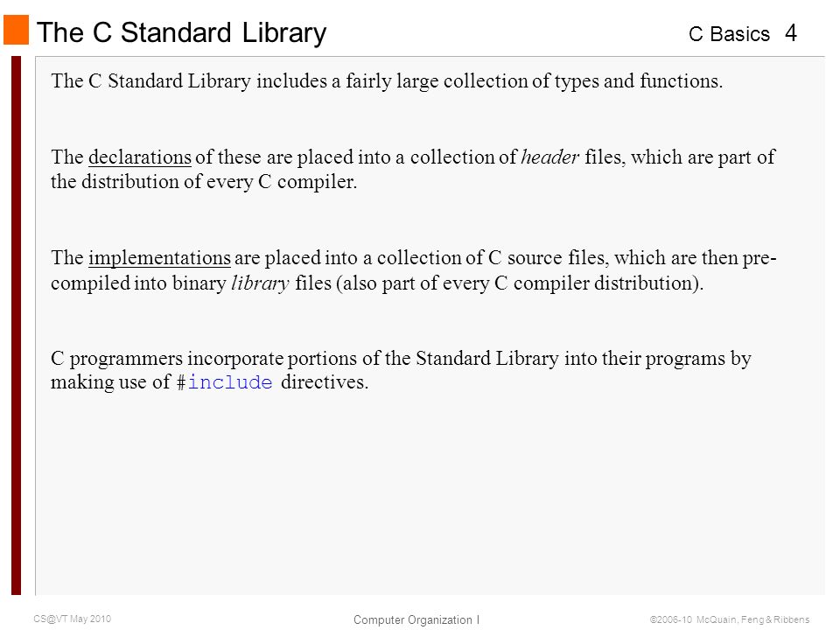This screenshot has height=630, width=840.
Task: Click the dark red vertical sidebar
Action: click(x=16, y=325)
